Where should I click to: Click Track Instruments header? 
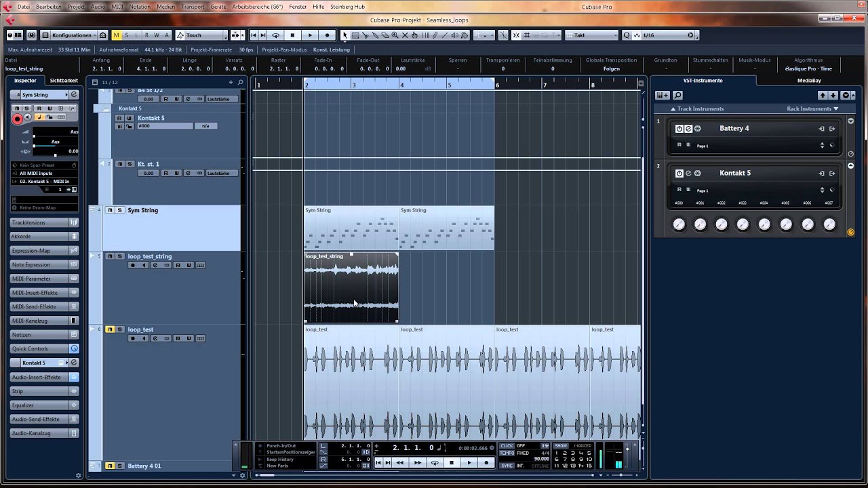click(x=697, y=108)
